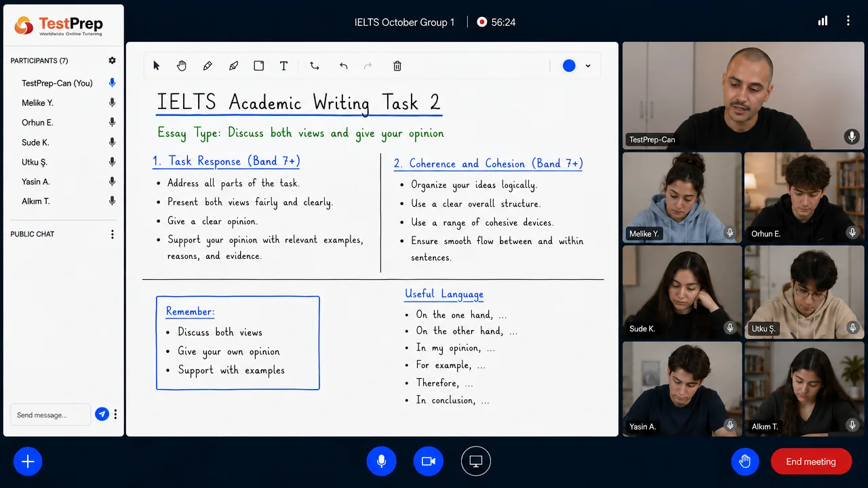Raise hand in the meeting
This screenshot has height=488, width=868.
tap(745, 462)
